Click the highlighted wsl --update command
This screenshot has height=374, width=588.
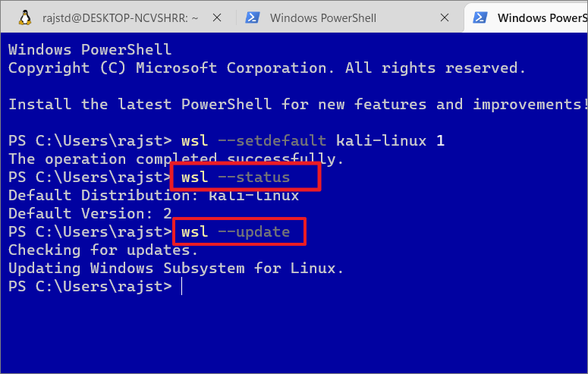pos(235,231)
